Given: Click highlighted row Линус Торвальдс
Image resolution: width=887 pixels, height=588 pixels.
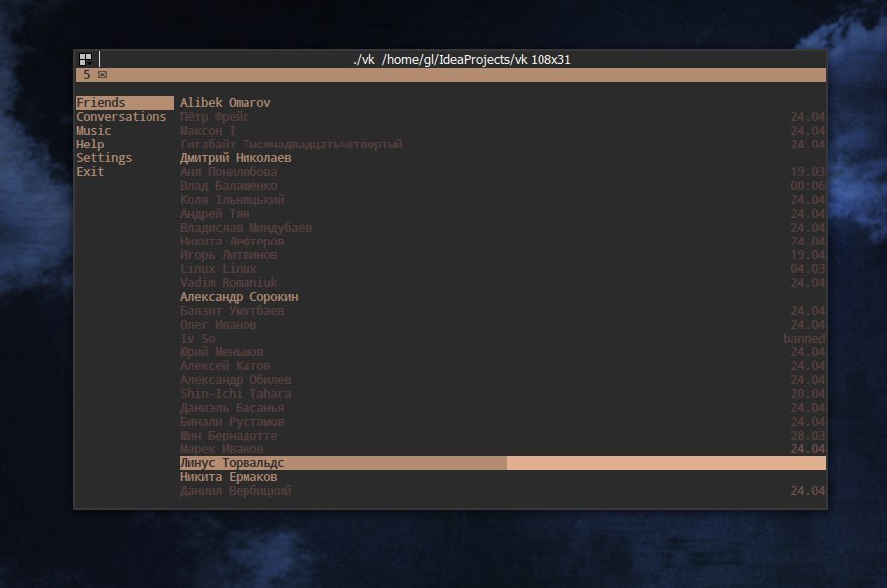Looking at the screenshot, I should [x=502, y=463].
